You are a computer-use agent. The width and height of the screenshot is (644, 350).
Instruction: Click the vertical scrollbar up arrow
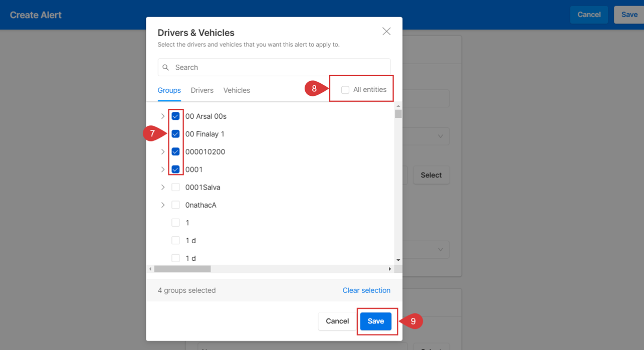click(x=398, y=106)
